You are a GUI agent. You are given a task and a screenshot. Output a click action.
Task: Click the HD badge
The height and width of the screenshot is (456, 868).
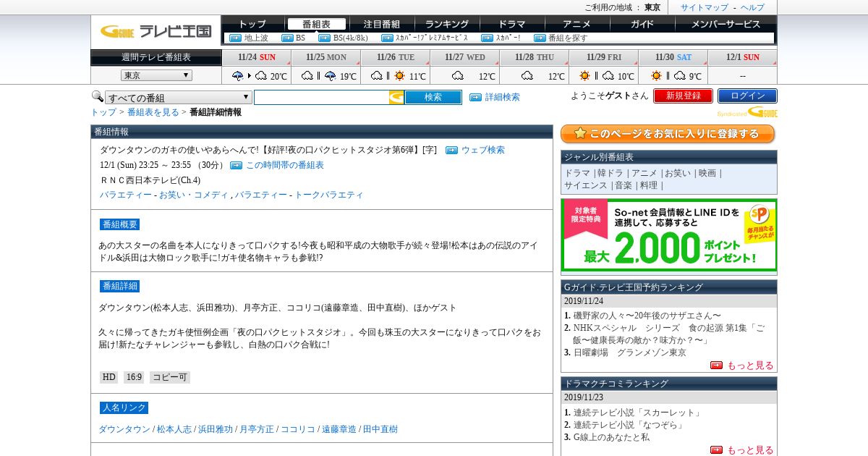click(x=109, y=377)
